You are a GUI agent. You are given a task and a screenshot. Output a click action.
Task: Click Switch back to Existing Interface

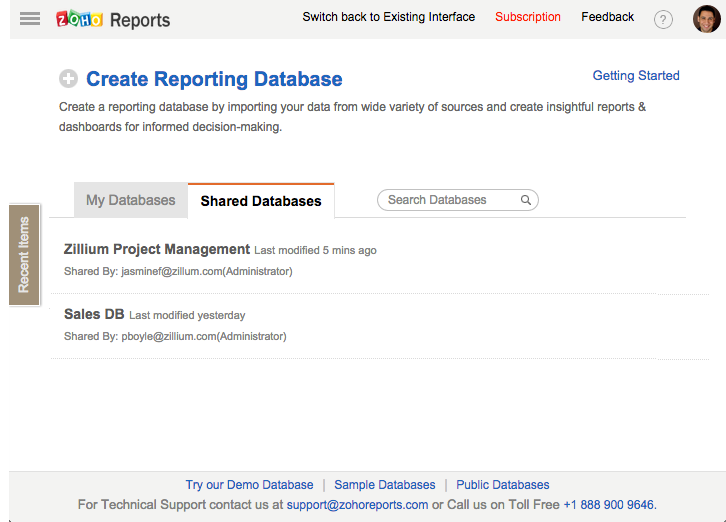point(388,17)
